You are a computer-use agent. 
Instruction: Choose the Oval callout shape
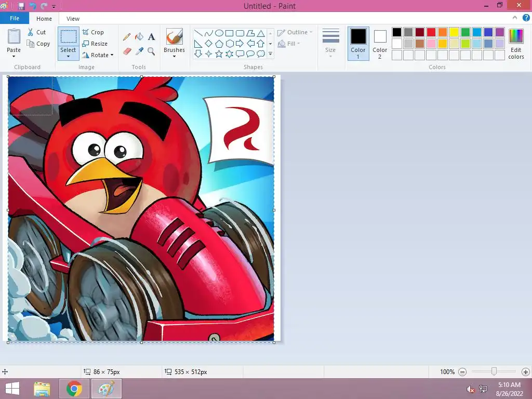pos(250,54)
